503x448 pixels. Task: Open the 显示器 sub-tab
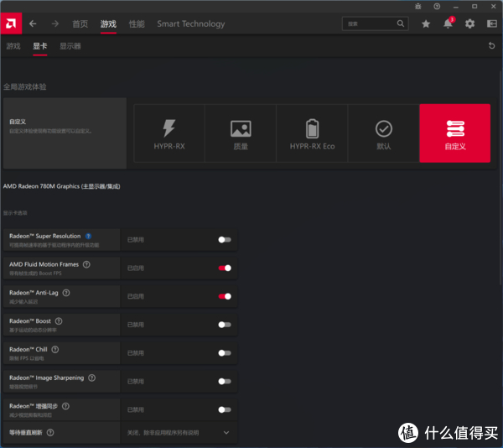pyautogui.click(x=70, y=46)
